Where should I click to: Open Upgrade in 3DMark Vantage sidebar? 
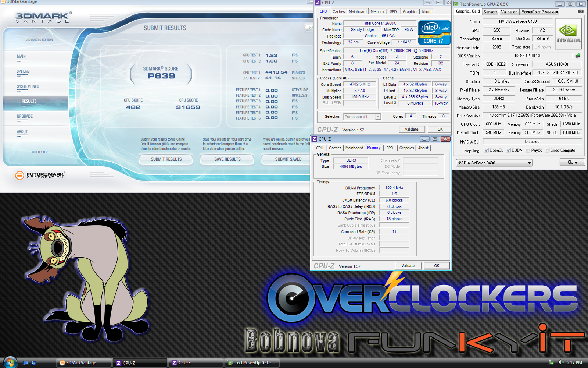25,117
